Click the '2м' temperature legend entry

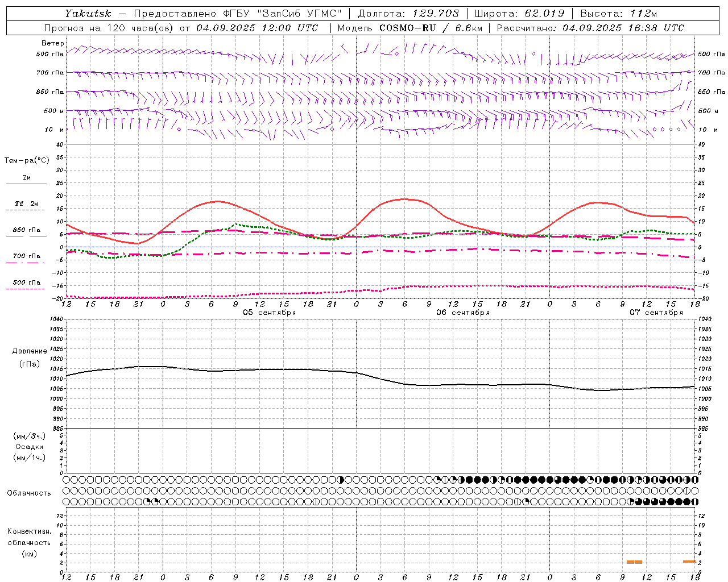(x=27, y=177)
